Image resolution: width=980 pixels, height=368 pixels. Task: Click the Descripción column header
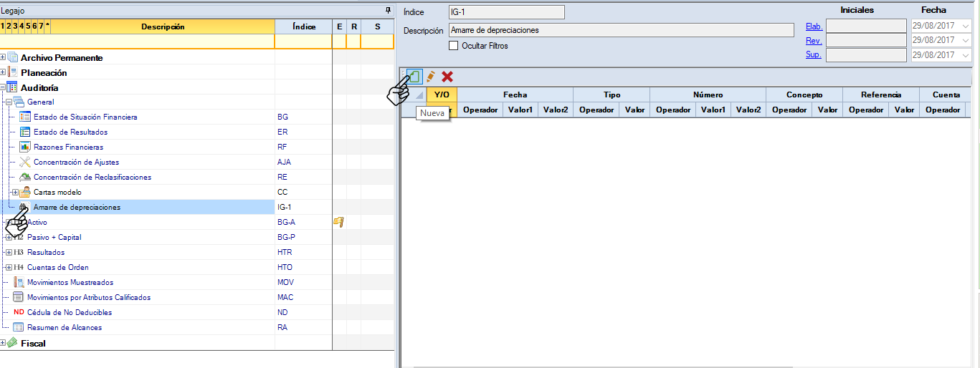pos(163,26)
